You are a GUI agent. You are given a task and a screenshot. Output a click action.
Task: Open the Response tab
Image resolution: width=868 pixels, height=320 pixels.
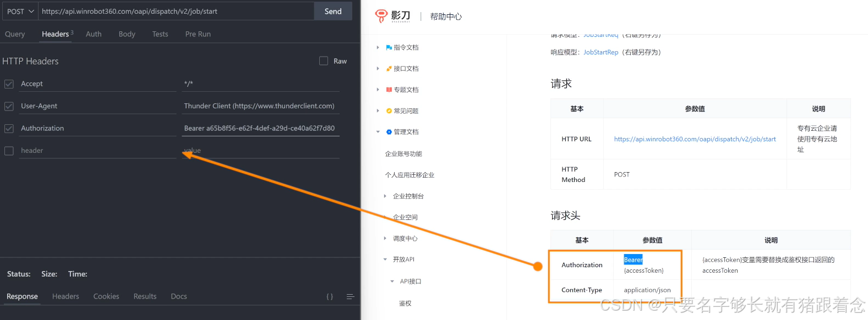pyautogui.click(x=22, y=296)
